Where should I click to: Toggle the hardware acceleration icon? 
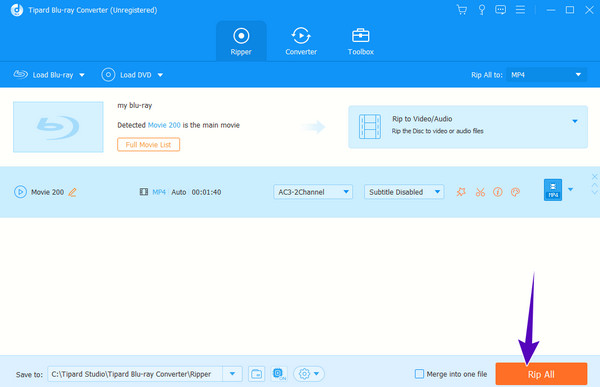[279, 374]
